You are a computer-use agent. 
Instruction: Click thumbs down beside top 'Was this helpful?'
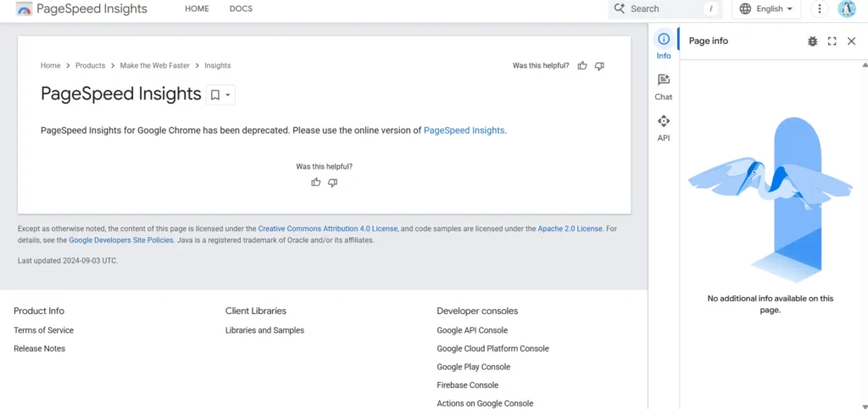pyautogui.click(x=599, y=66)
